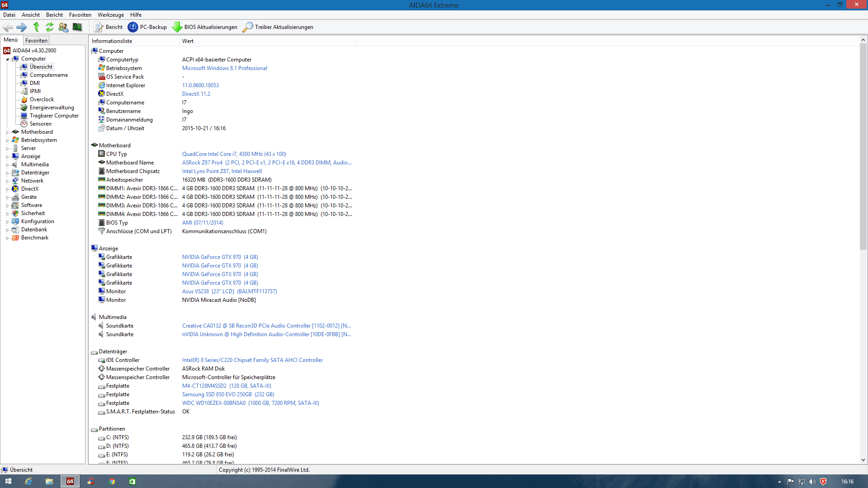This screenshot has width=868, height=488.
Task: Refresh the page with green arrows icon
Action: click(50, 27)
